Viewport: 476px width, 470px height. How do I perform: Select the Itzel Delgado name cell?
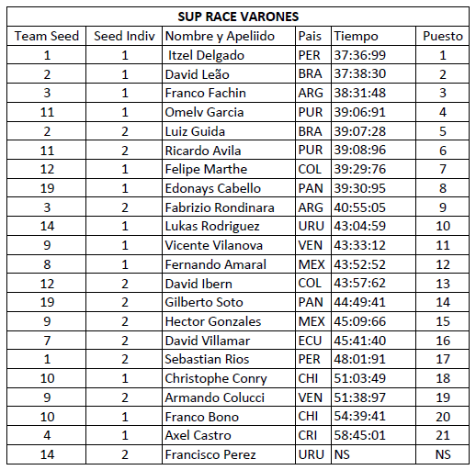[x=229, y=55]
